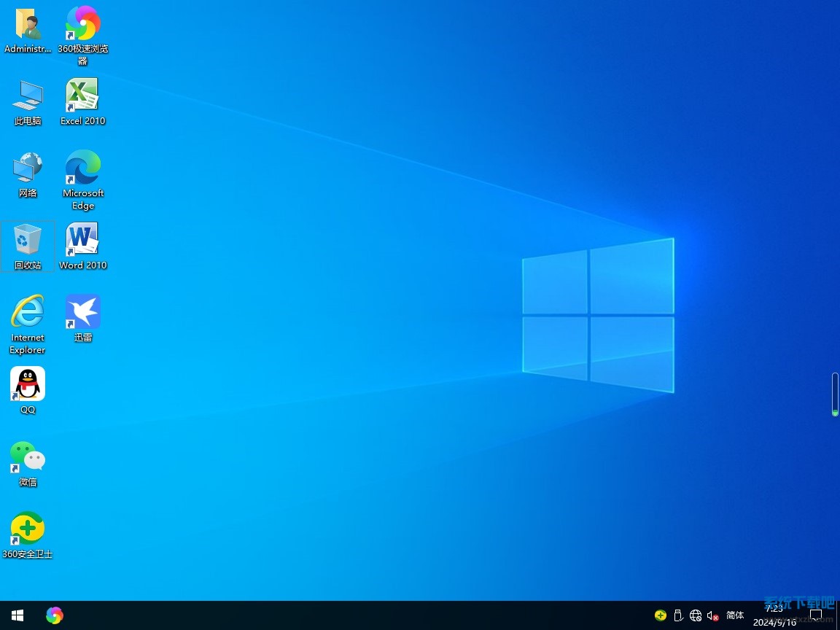Switch the 简体 input method indicator

735,615
